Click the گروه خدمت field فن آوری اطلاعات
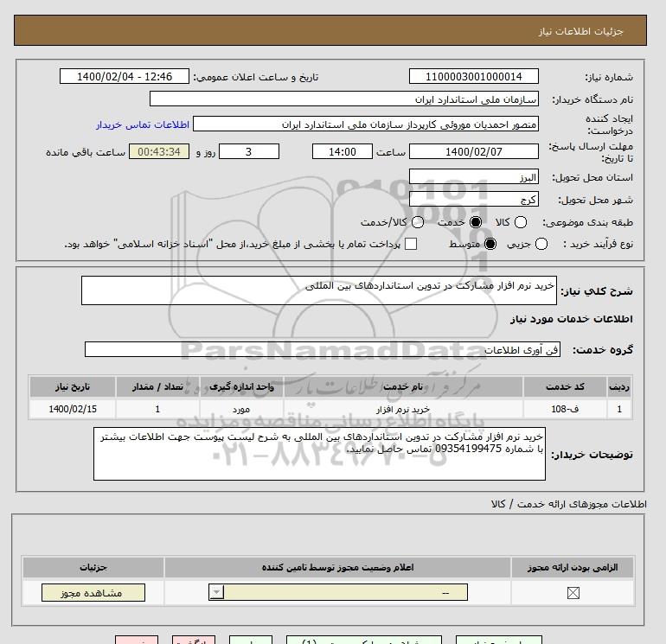 pos(323,350)
